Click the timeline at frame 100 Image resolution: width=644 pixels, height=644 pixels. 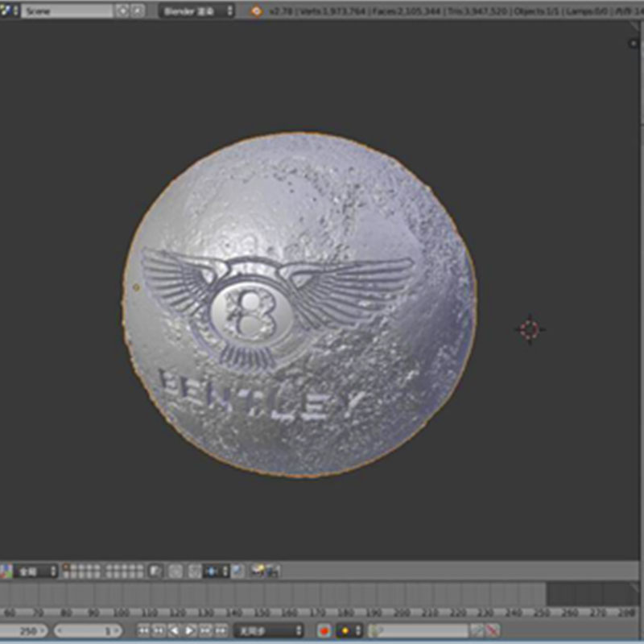click(x=122, y=613)
